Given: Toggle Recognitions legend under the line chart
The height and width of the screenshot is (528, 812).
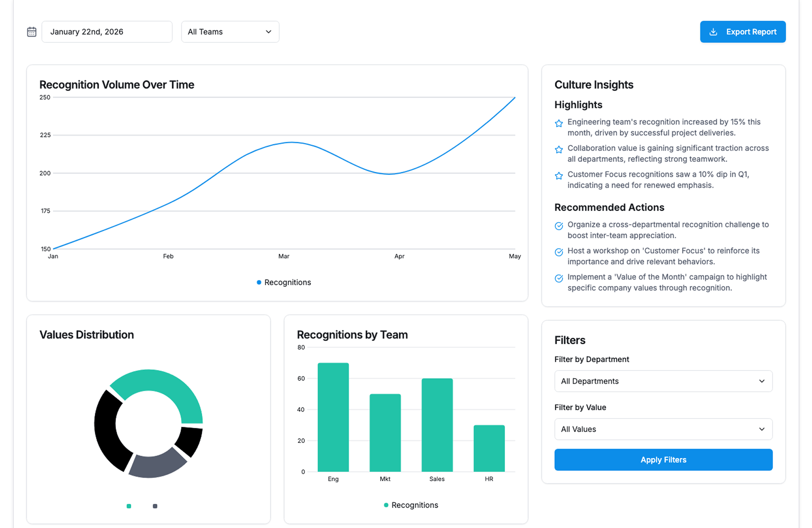Looking at the screenshot, I should [x=284, y=282].
